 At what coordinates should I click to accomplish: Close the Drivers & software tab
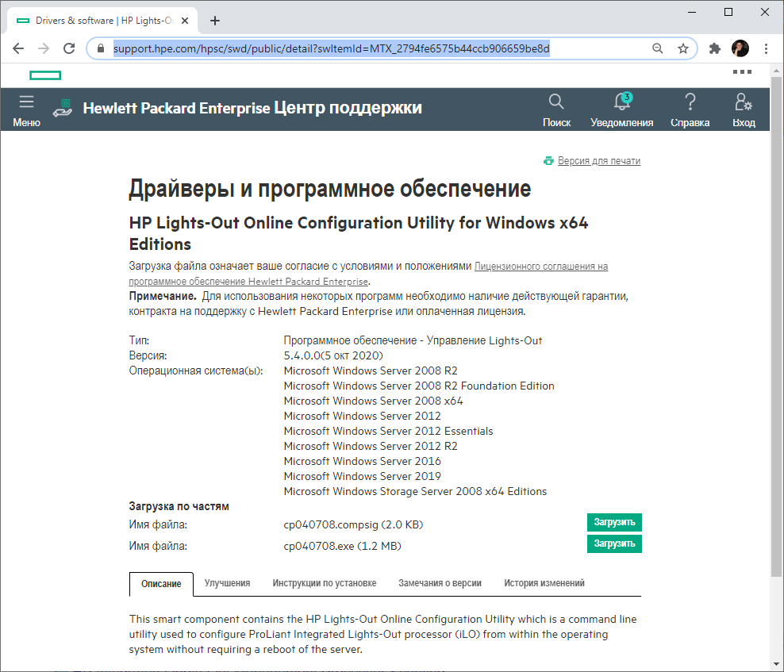tap(185, 21)
